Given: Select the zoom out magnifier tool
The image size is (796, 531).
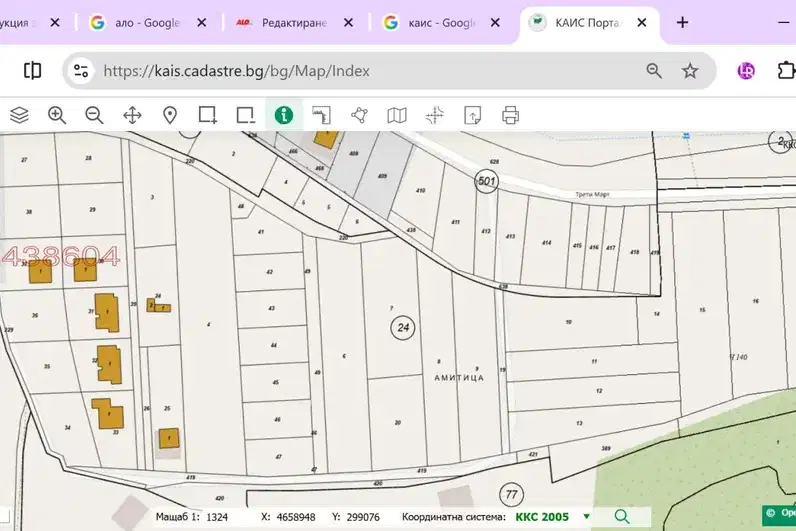Looking at the screenshot, I should [x=94, y=115].
